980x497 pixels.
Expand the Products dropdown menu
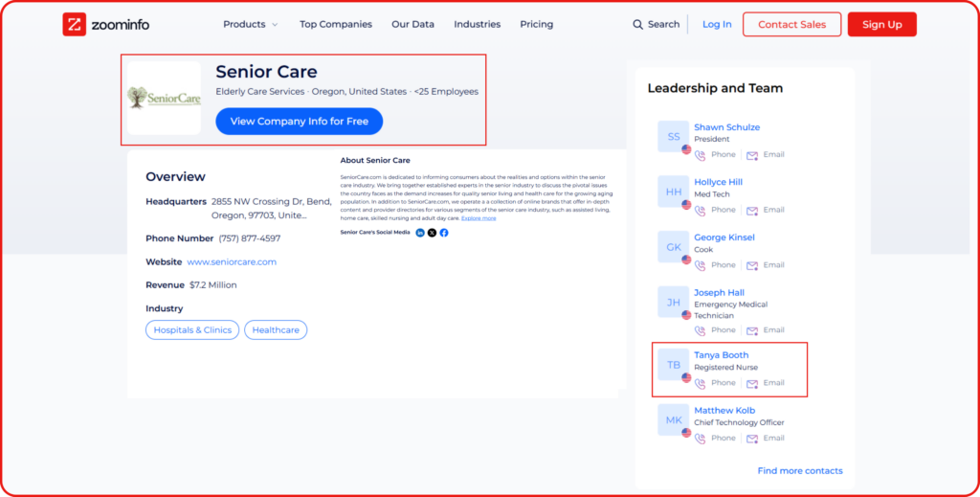click(250, 24)
